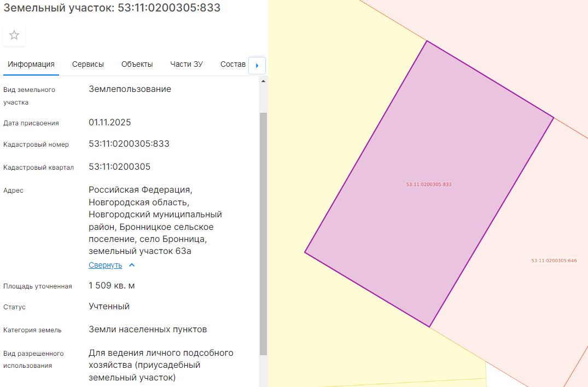Image resolution: width=588 pixels, height=387 pixels.
Task: Switch to the Сервисы tab
Action: pos(88,64)
